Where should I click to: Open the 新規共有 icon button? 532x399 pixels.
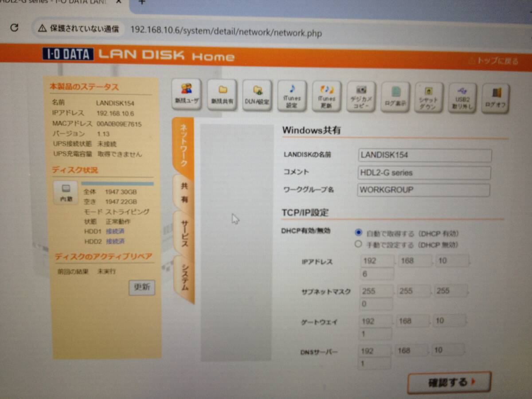click(222, 95)
